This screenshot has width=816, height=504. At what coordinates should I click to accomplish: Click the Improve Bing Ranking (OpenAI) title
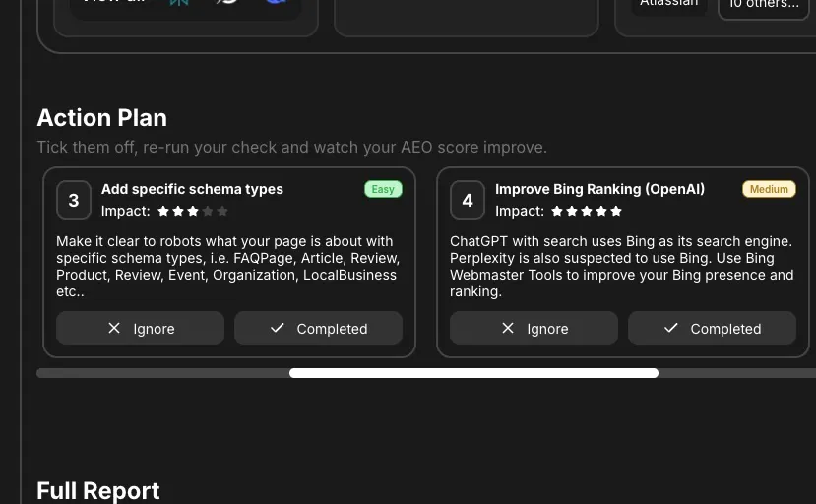click(x=599, y=189)
